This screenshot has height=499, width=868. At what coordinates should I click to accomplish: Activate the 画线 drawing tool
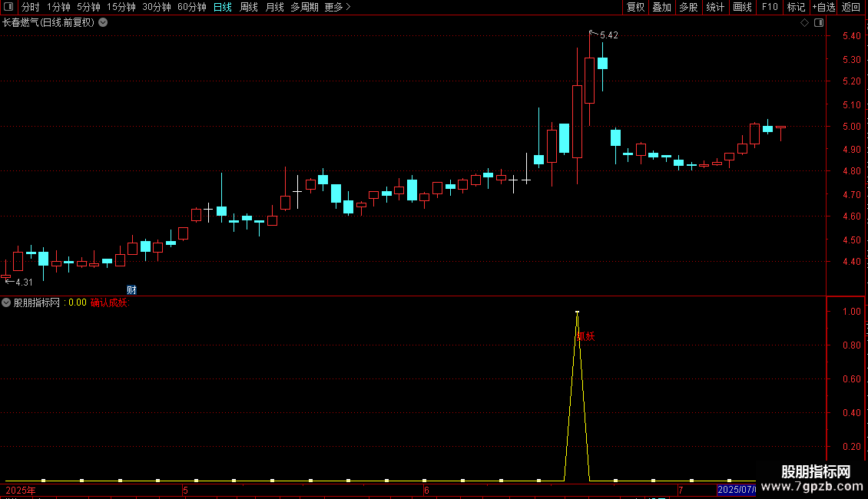point(742,7)
